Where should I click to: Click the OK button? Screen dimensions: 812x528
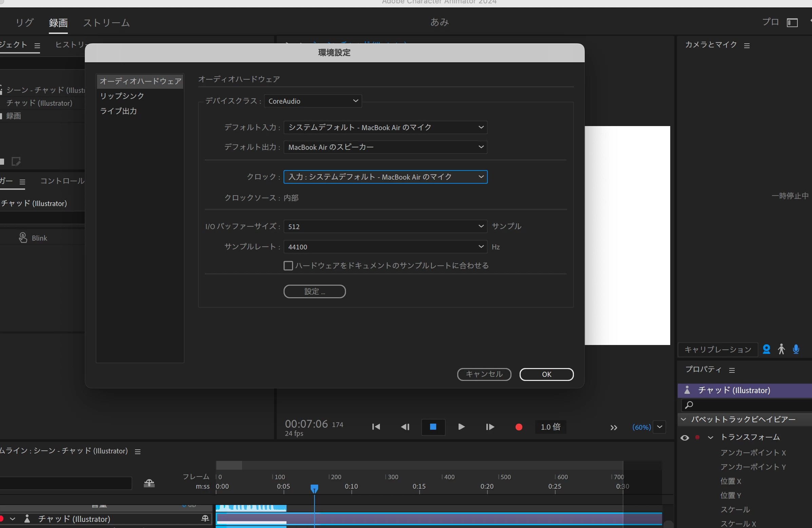pos(546,374)
